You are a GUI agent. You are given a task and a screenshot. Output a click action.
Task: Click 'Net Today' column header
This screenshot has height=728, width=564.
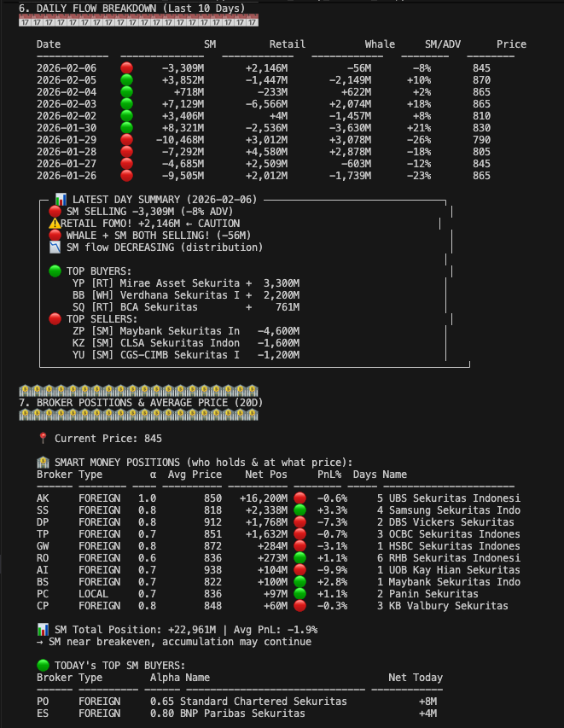point(416,678)
